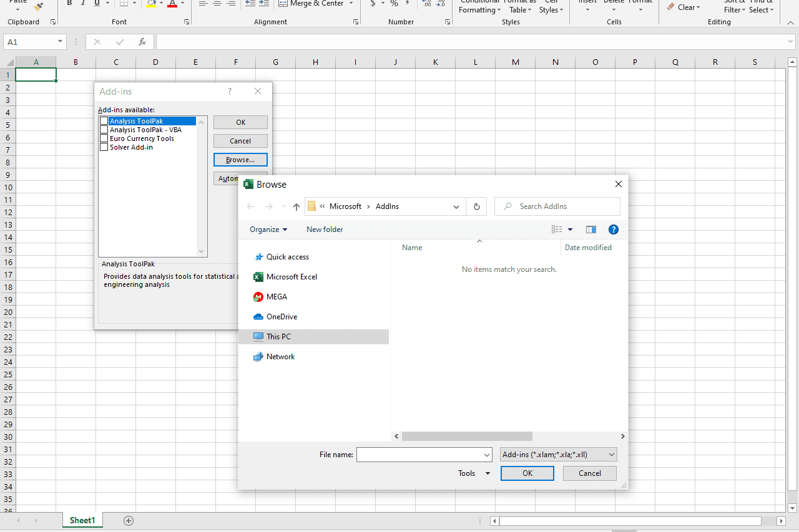Apply cell borders icon
Viewport: 799px width, 532px height.
124,4
